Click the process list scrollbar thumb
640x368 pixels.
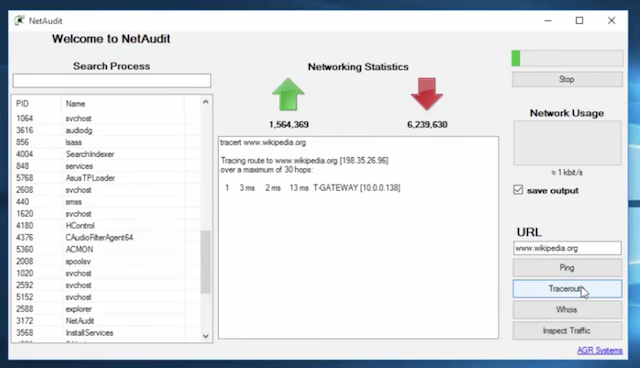(205, 262)
